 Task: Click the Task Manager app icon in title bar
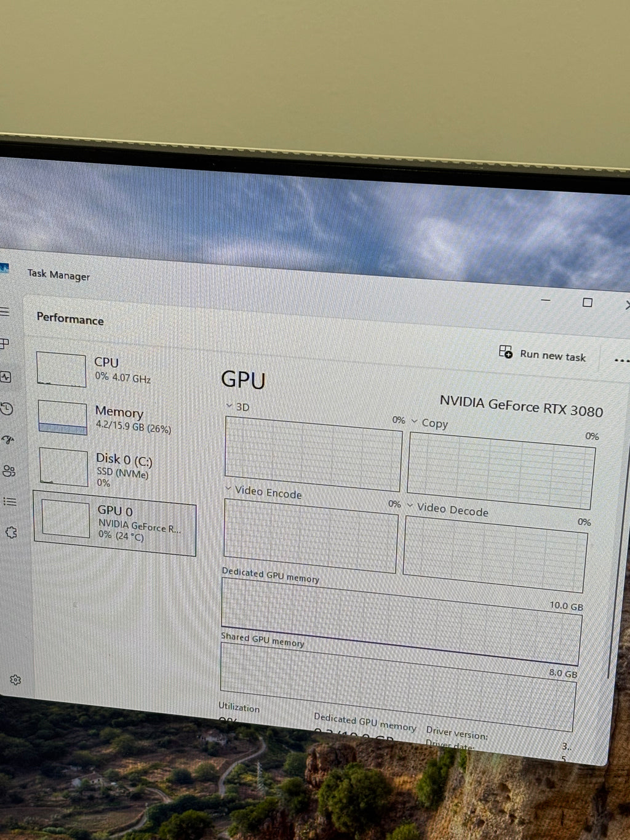pyautogui.click(x=4, y=269)
